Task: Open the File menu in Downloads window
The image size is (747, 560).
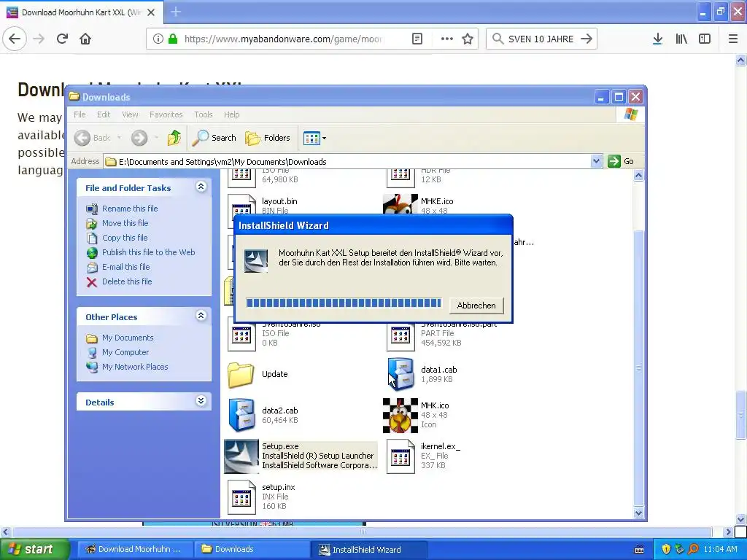Action: coord(80,114)
